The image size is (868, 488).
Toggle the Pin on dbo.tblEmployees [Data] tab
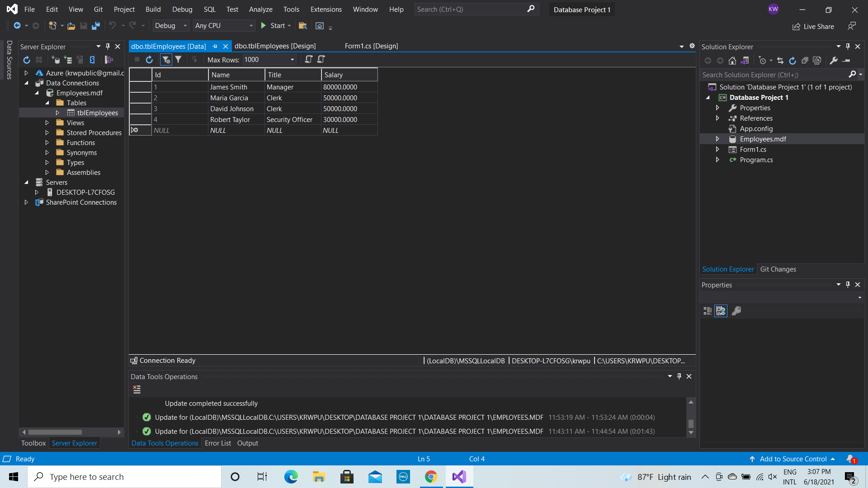(215, 46)
